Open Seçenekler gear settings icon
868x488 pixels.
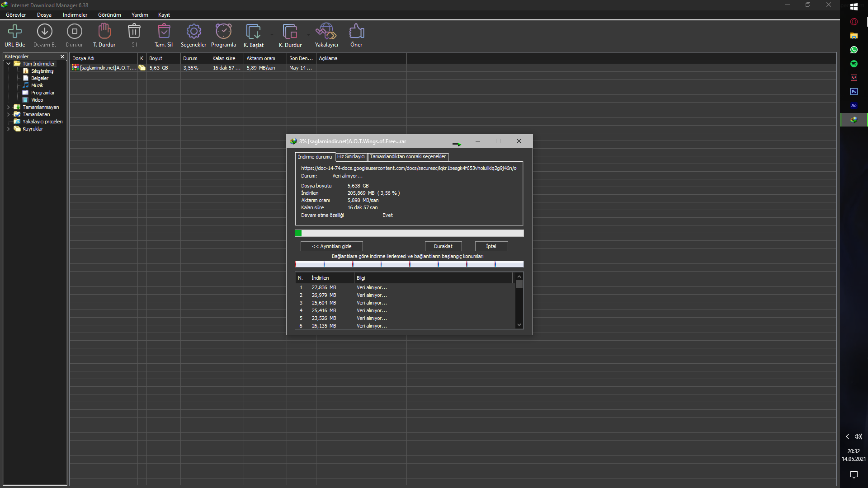coord(193,32)
